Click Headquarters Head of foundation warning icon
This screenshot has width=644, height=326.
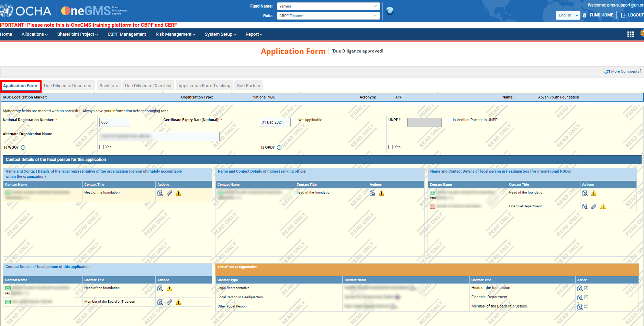pyautogui.click(x=594, y=193)
